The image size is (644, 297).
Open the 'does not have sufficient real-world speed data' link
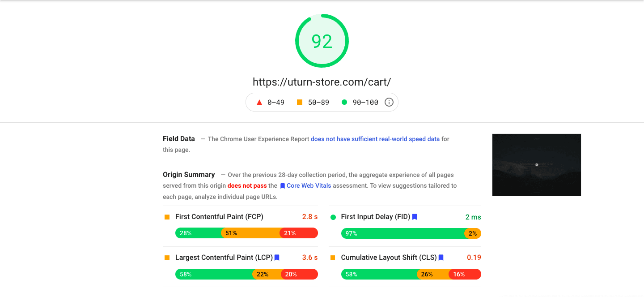(x=375, y=139)
